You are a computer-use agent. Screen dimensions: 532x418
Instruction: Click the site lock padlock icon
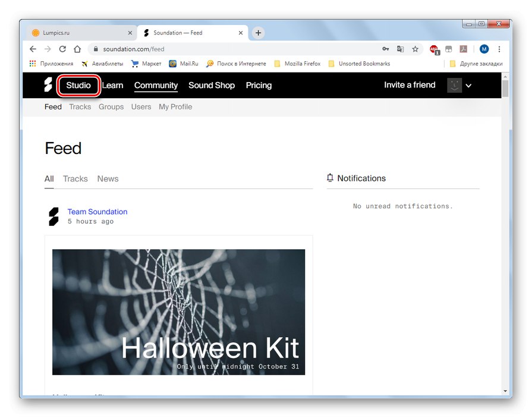point(96,49)
